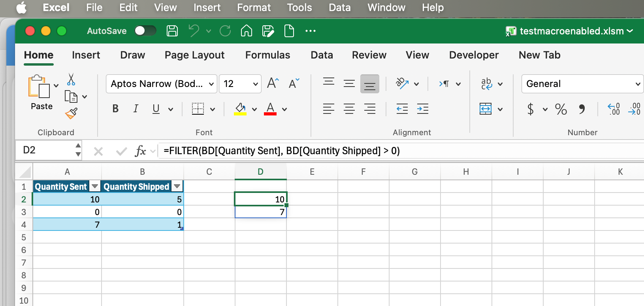Align text to the right
The width and height of the screenshot is (644, 306).
(x=370, y=109)
